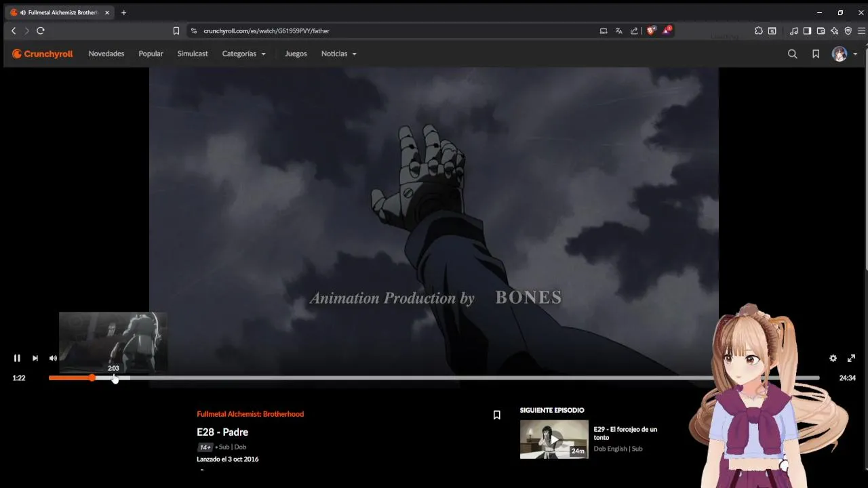
Task: Go forward in the browser
Action: (26, 30)
